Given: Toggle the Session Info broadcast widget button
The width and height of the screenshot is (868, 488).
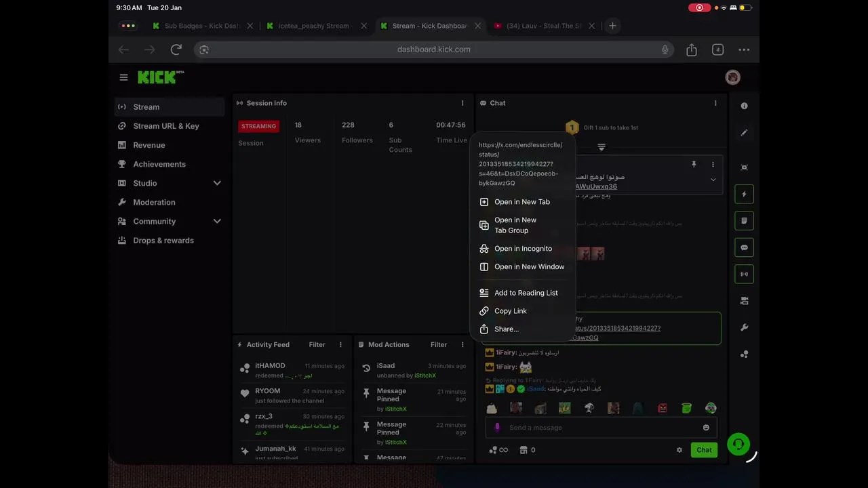Looking at the screenshot, I should click(744, 274).
